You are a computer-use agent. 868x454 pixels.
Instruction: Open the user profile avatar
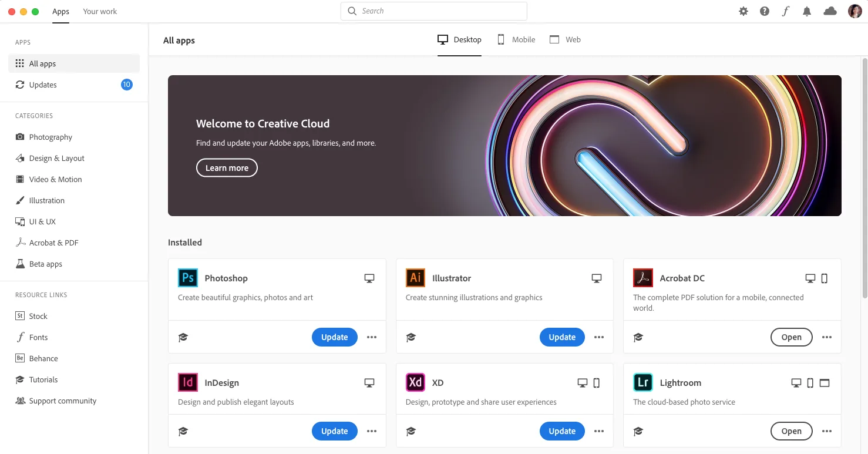coord(854,11)
